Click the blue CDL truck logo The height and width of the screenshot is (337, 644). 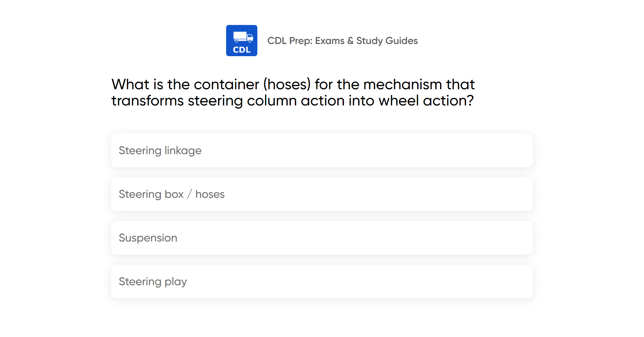tap(241, 41)
